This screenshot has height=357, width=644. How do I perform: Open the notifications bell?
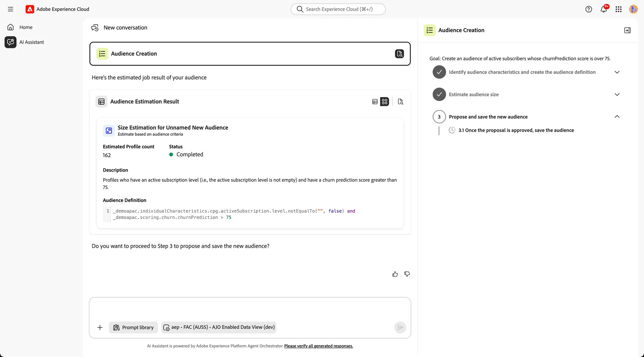604,9
